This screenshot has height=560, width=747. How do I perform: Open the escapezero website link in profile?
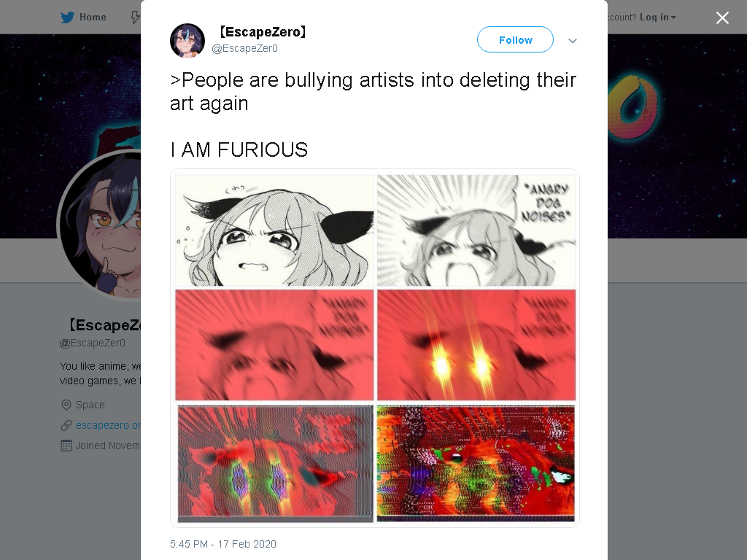(x=108, y=425)
